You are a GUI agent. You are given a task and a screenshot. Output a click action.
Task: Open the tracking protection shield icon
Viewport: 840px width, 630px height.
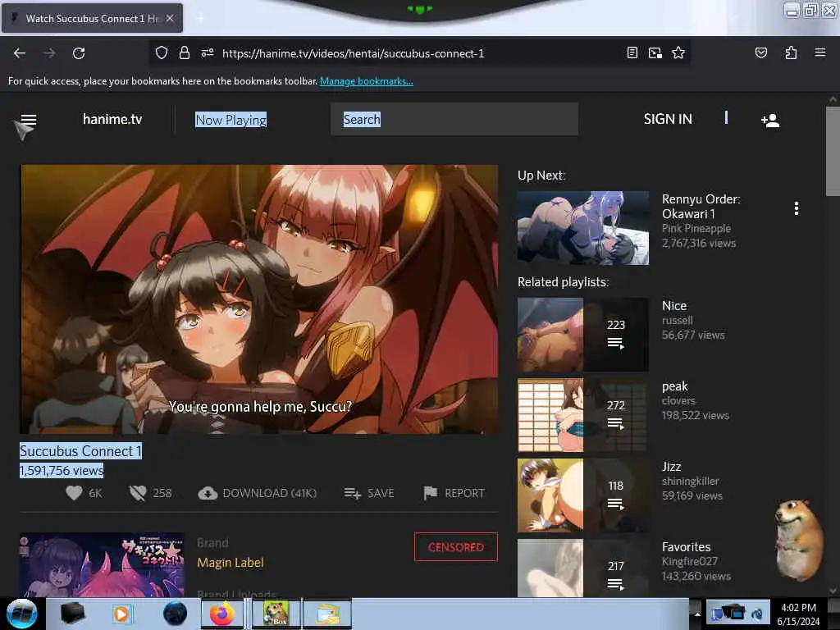pos(162,52)
